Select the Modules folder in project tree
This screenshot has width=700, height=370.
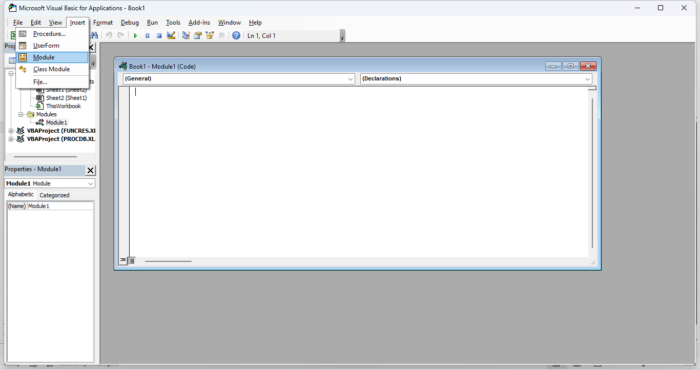[x=46, y=114]
